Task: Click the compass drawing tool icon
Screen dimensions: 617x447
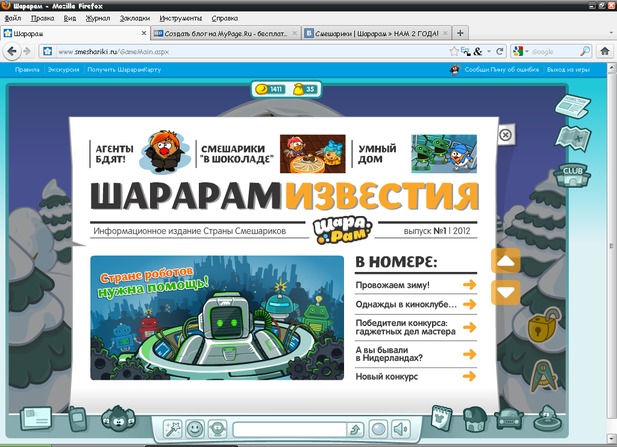Action: (545, 376)
